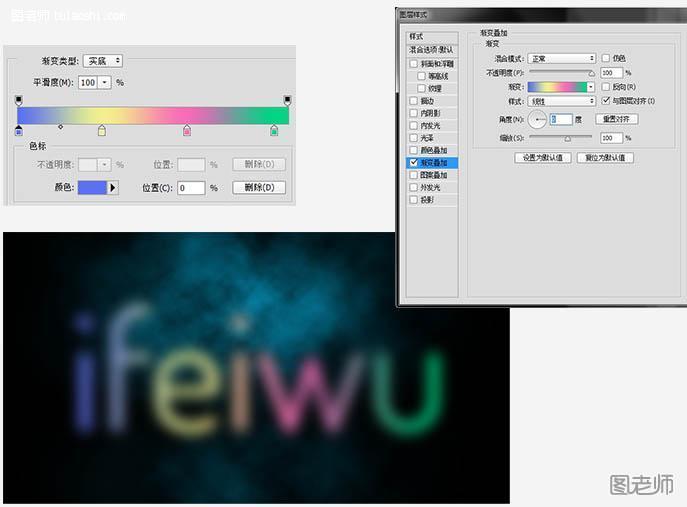Click the 不透明度(P) opacity slider handle

click(591, 73)
